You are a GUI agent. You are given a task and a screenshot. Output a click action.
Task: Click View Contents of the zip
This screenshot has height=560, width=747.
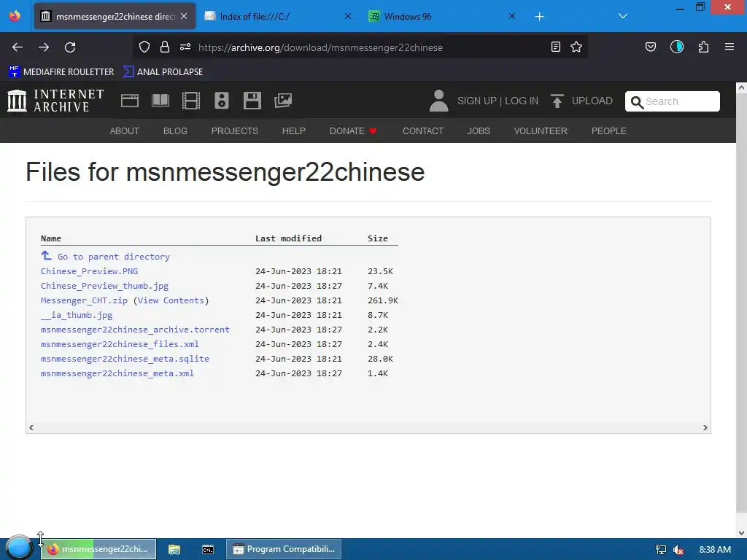(x=171, y=300)
